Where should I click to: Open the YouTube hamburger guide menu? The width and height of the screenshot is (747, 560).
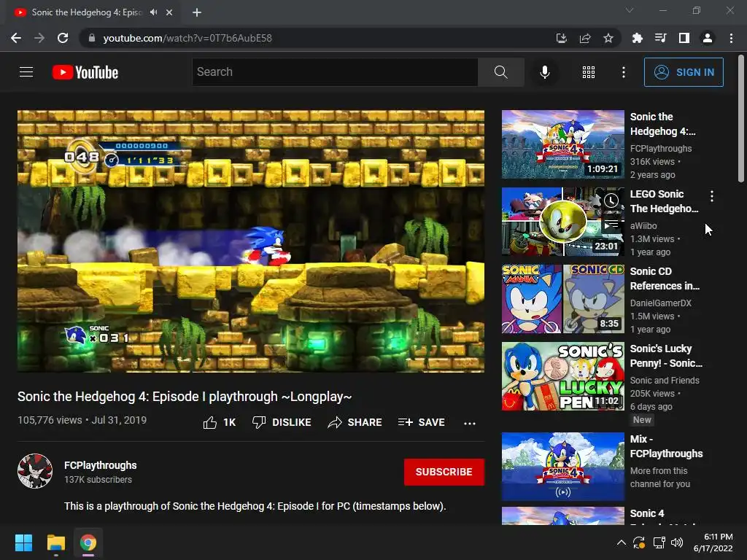click(x=26, y=72)
